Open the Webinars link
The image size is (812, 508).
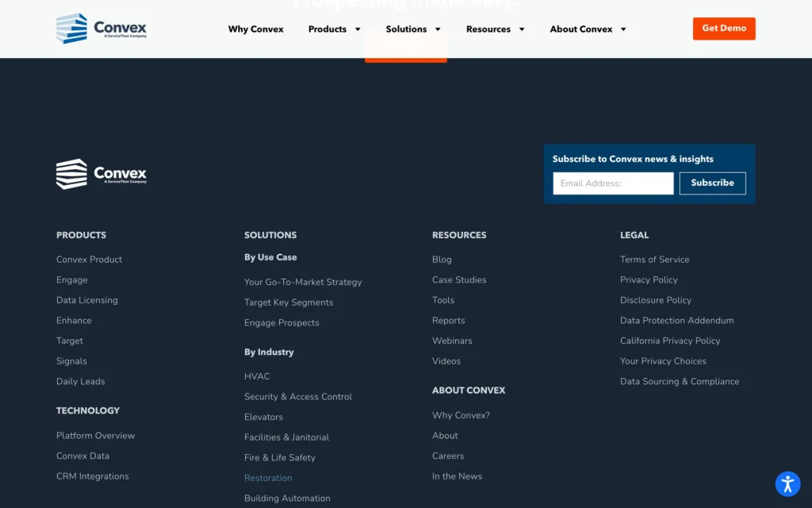(x=452, y=341)
